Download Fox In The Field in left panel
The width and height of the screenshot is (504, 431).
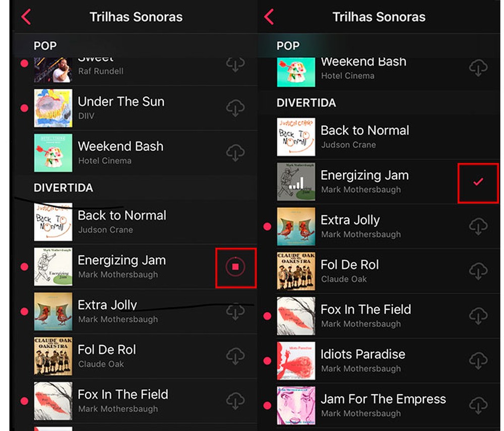pos(235,401)
